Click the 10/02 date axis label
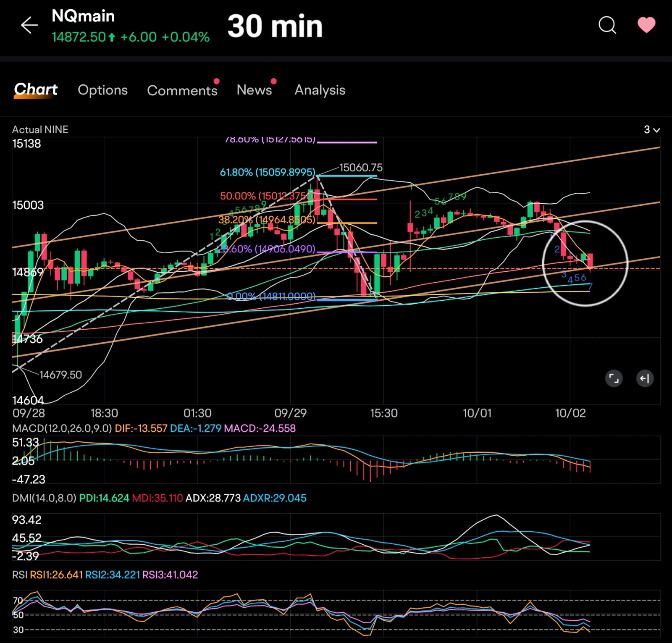 570,413
